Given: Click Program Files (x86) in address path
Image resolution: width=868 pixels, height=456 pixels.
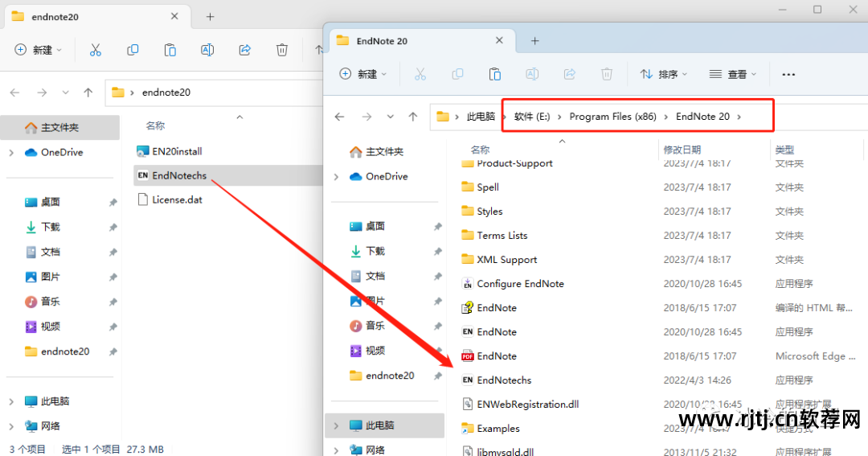Looking at the screenshot, I should [x=612, y=117].
